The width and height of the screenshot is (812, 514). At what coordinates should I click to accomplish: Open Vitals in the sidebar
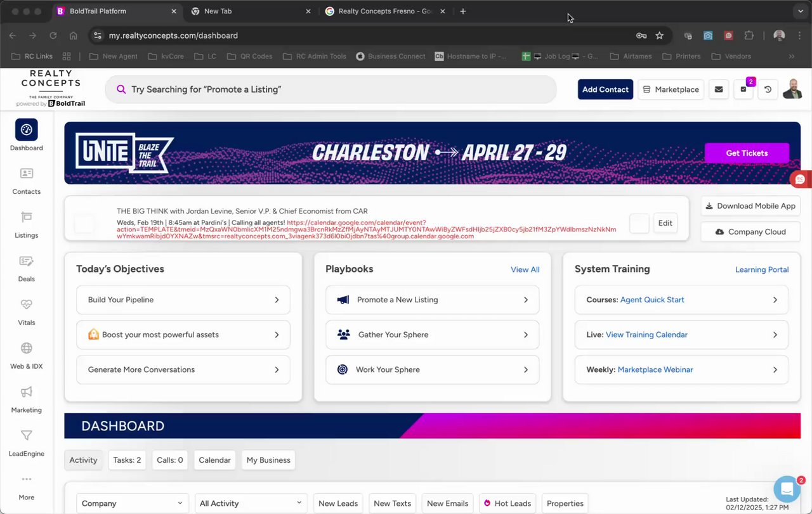coord(26,312)
